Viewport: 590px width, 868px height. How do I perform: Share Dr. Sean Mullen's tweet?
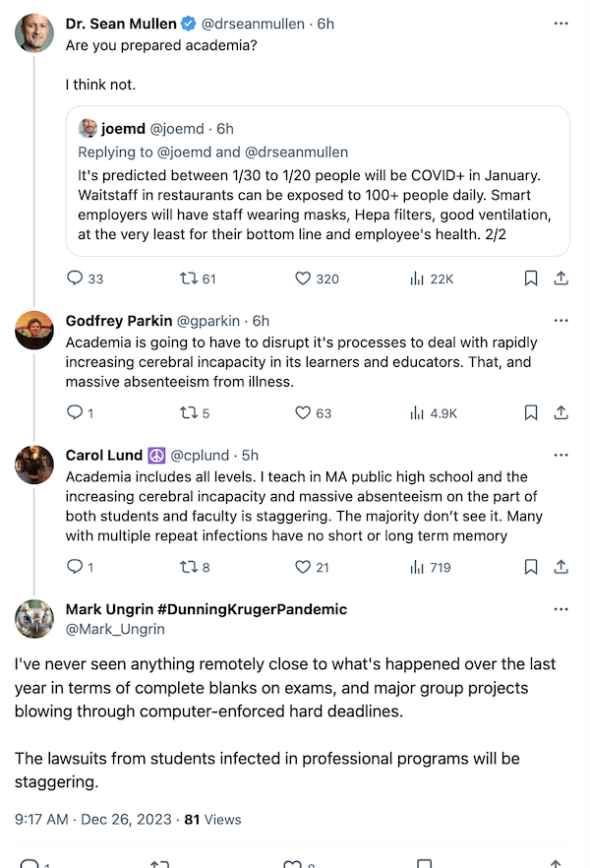561,279
